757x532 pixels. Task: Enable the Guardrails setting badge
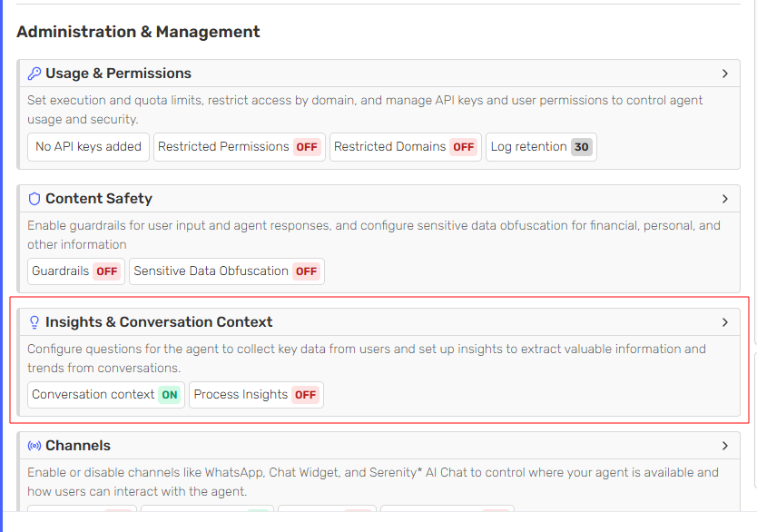(x=107, y=271)
